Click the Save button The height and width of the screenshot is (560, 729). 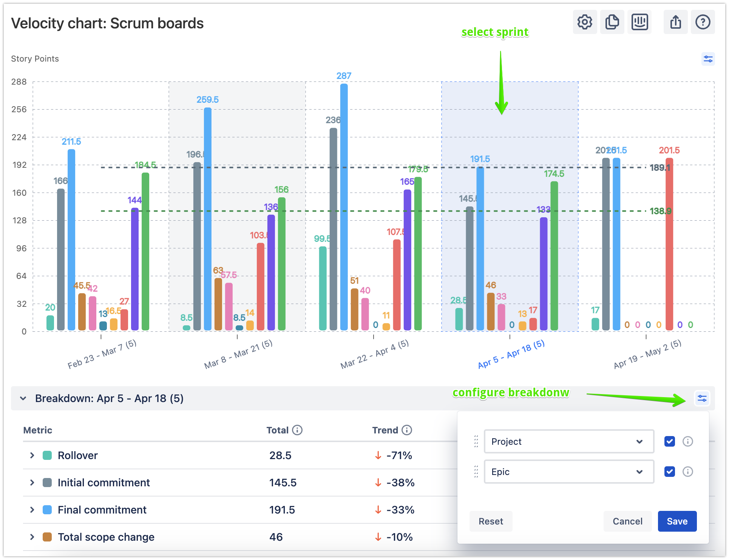point(677,521)
